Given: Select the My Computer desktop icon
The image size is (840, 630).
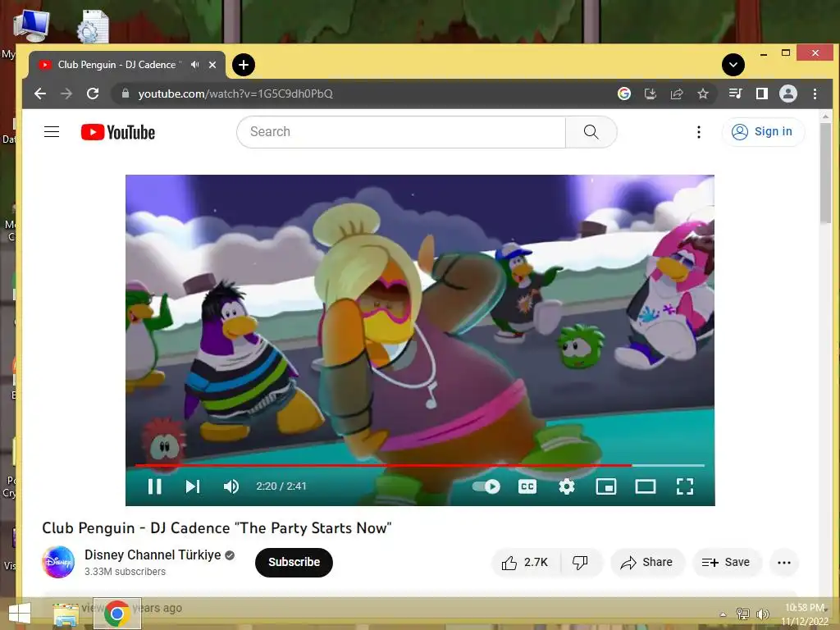Looking at the screenshot, I should tap(31, 25).
